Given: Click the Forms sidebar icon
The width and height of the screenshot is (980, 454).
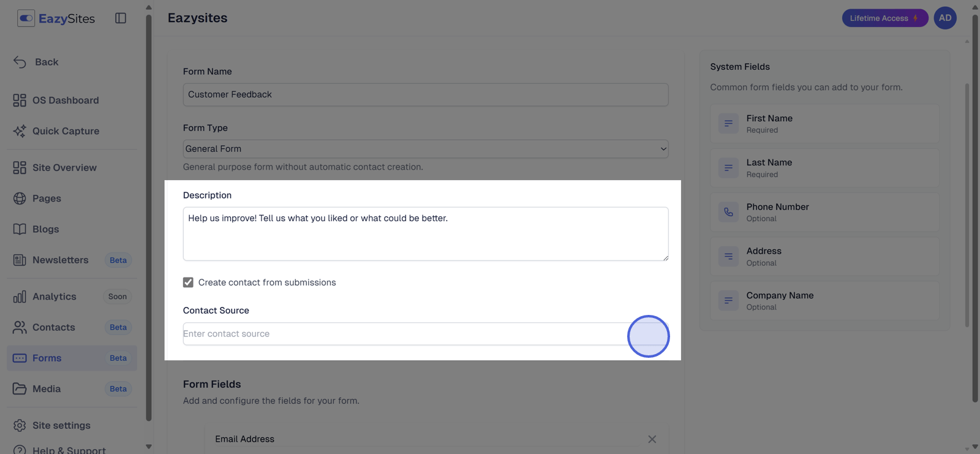Looking at the screenshot, I should [x=20, y=358].
